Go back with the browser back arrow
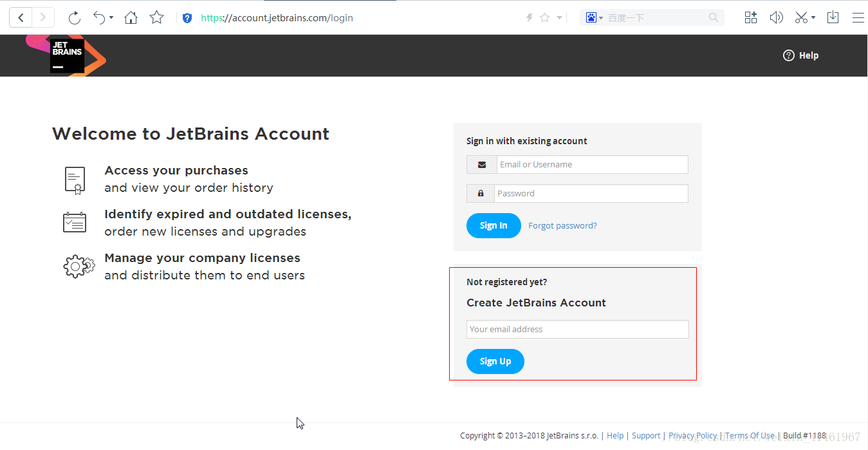 tap(21, 17)
